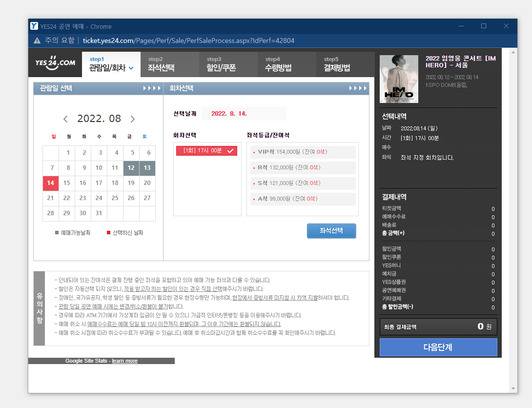Screen dimensions: 532x408
Task: Click the security warning triangle icon
Action: [x=37, y=41]
